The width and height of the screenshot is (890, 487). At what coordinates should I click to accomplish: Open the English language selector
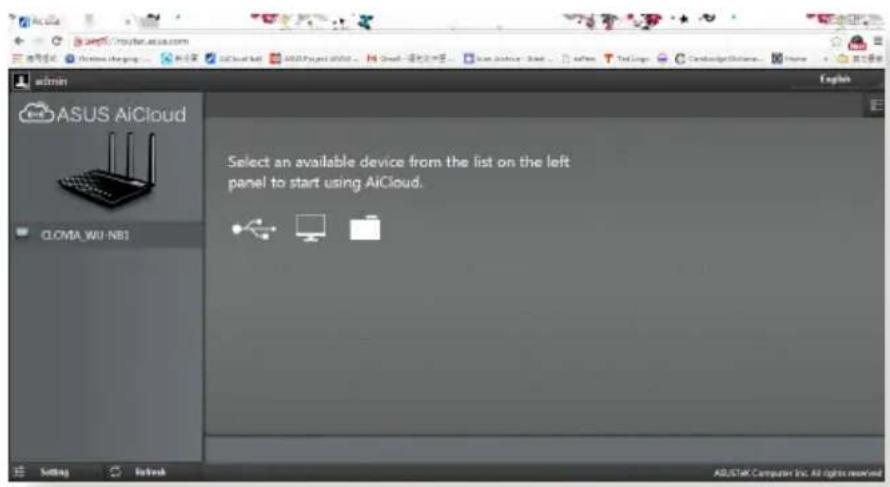point(834,79)
